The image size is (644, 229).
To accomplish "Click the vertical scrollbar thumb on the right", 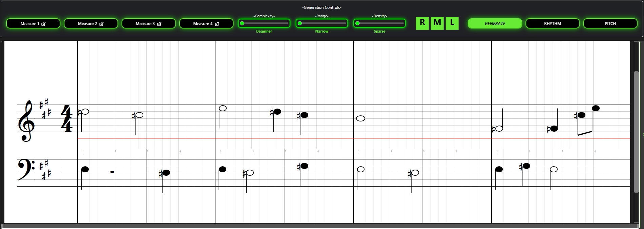I will pyautogui.click(x=636, y=132).
